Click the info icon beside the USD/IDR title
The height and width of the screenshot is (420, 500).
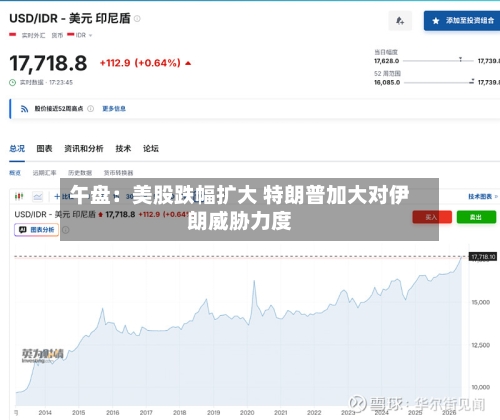137,19
